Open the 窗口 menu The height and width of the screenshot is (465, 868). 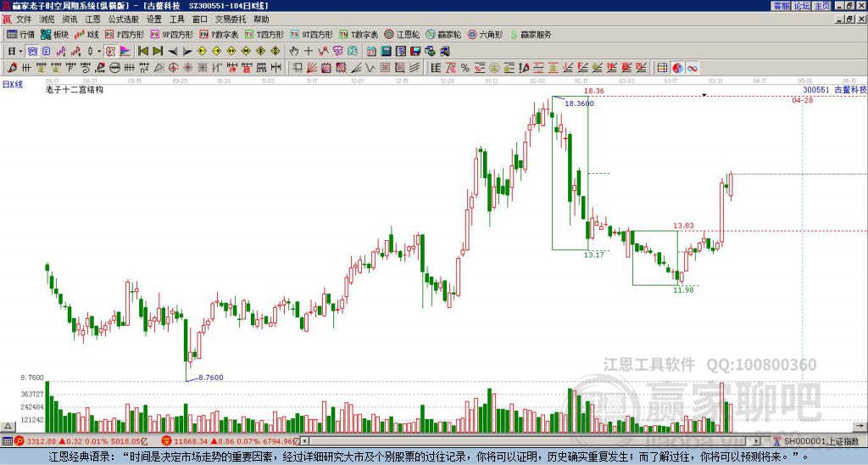pyautogui.click(x=200, y=20)
